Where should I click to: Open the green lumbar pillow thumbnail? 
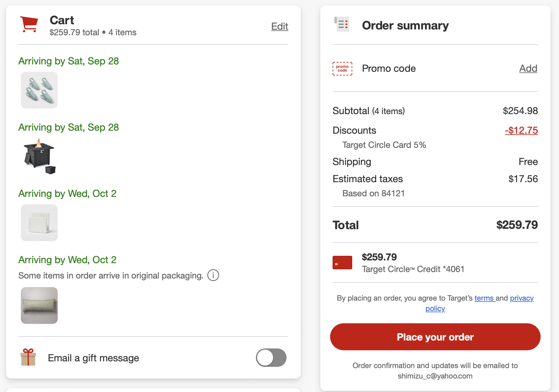click(x=39, y=306)
